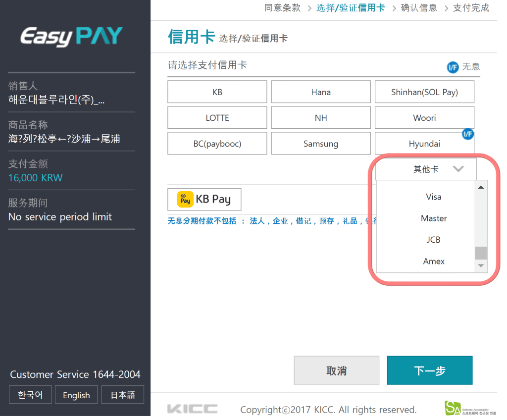Viewport: 507px width, 420px height.
Task: Select the KB card button
Action: click(217, 92)
